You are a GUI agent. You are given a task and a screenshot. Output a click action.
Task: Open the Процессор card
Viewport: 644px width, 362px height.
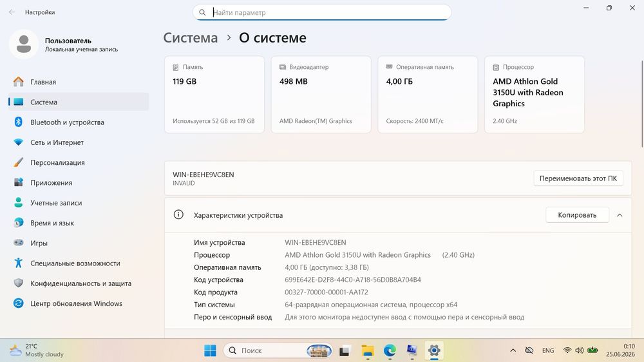click(x=535, y=95)
